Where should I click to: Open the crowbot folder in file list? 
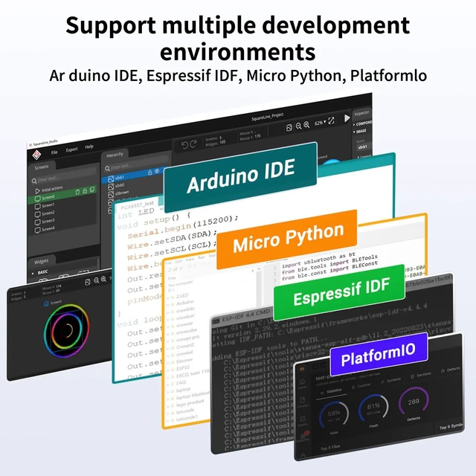click(185, 317)
